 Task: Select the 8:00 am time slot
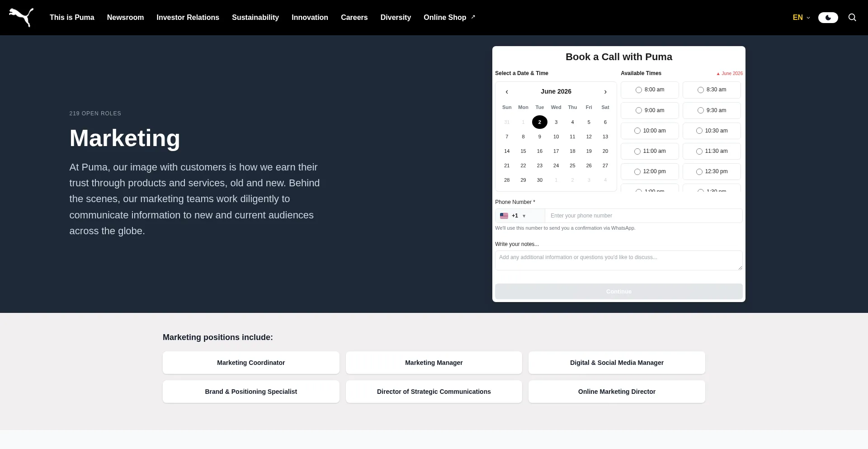pyautogui.click(x=650, y=90)
